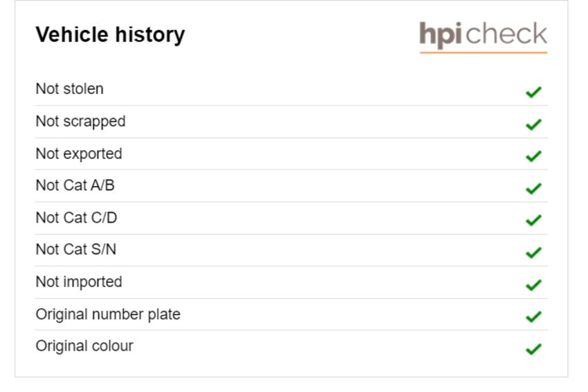Screen dimensions: 588x392
Task: Select the Not imported text
Action: click(x=79, y=282)
